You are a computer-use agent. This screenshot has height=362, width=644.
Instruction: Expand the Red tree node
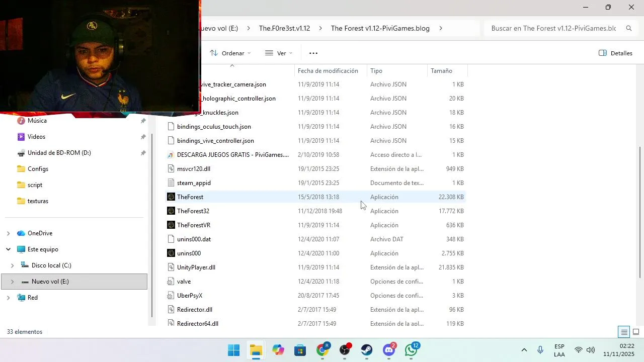click(8, 298)
